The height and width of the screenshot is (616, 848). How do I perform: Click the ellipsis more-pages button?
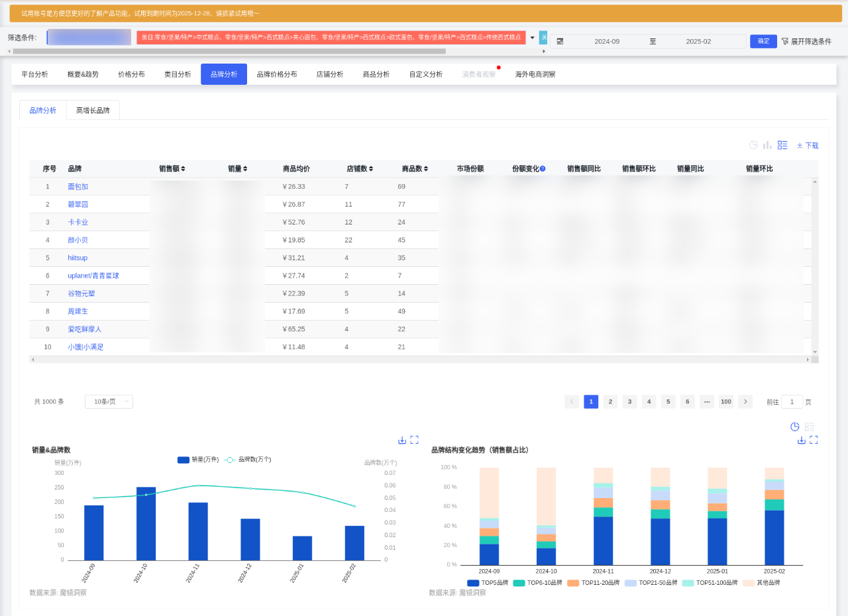click(x=707, y=401)
